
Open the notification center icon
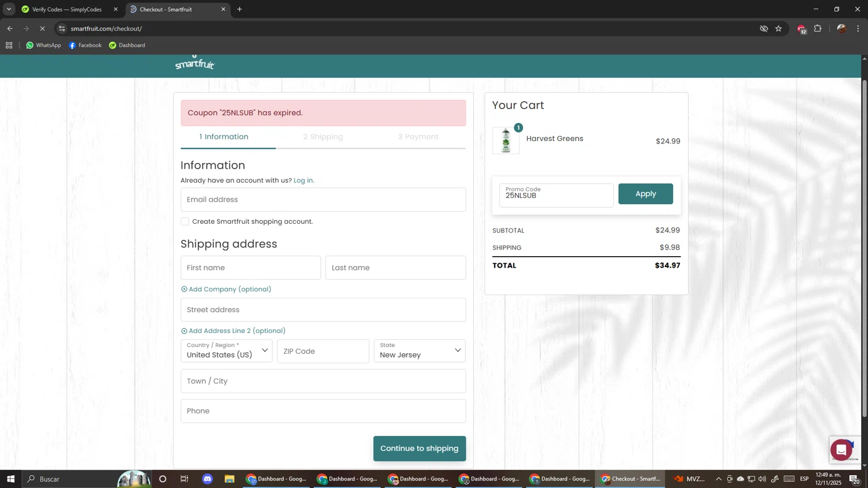pyautogui.click(x=855, y=479)
